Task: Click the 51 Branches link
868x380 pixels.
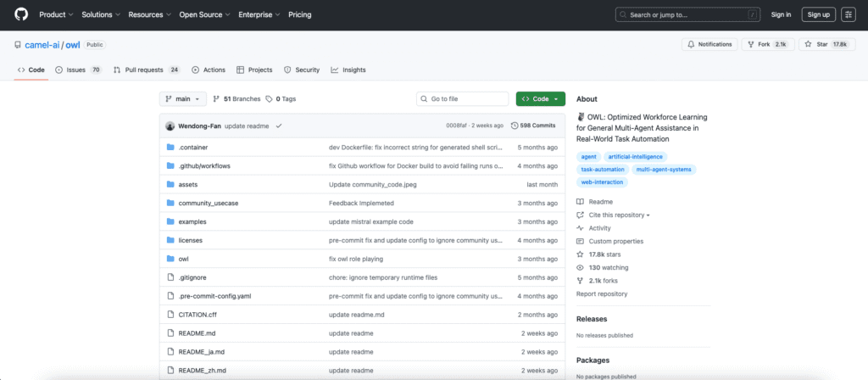Action: tap(236, 98)
